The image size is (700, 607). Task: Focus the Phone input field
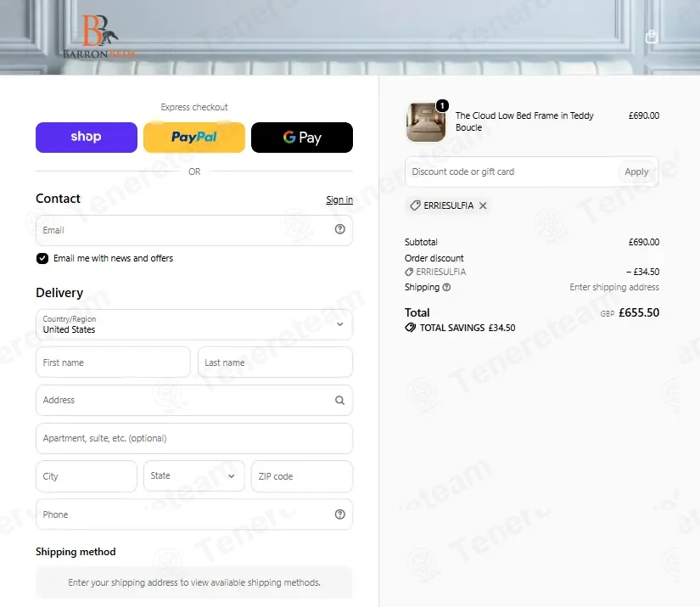[x=194, y=514]
